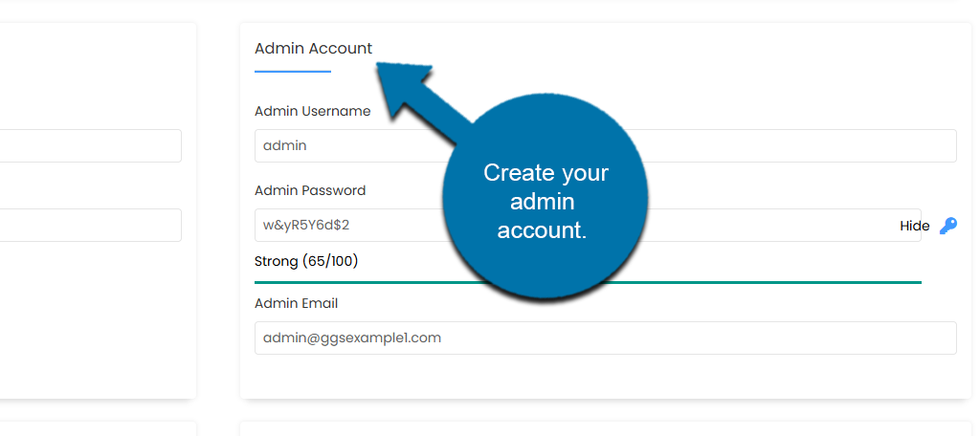Click the lower text field in left panel
980x436 pixels.
tap(91, 226)
